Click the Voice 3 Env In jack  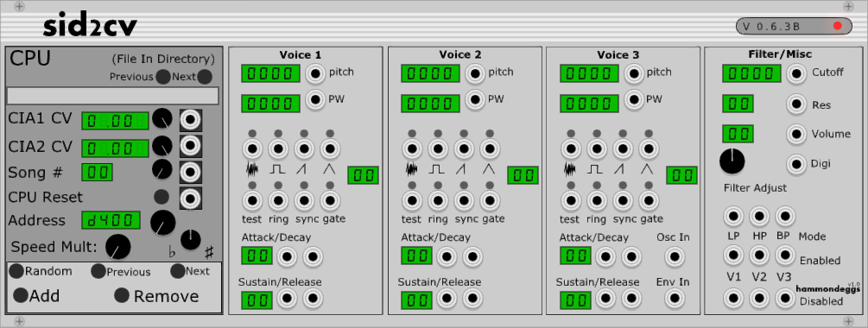[674, 299]
